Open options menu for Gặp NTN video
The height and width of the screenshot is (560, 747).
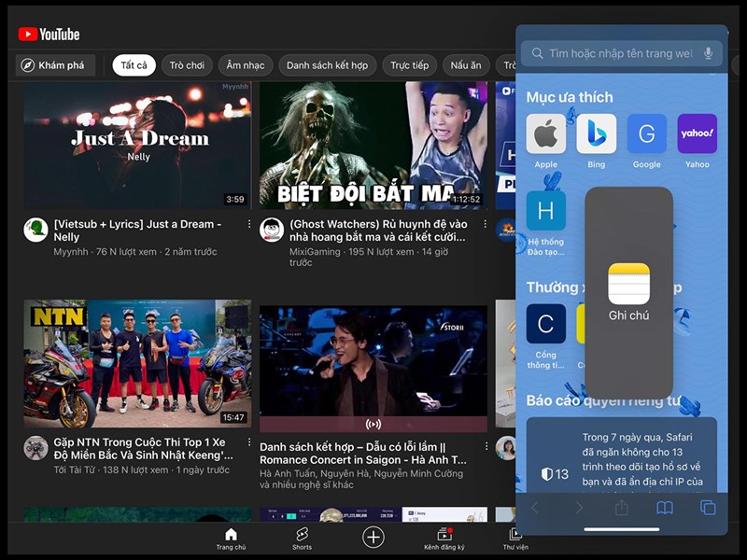coord(249,442)
